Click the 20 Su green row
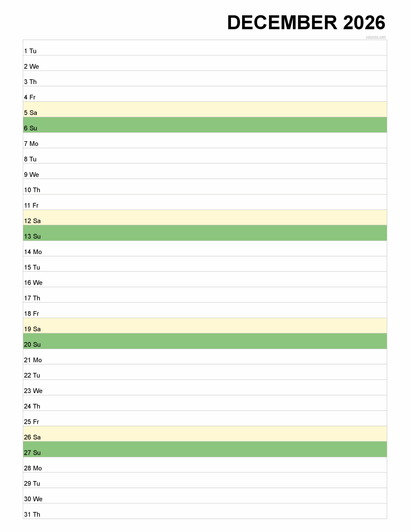 pos(205,341)
